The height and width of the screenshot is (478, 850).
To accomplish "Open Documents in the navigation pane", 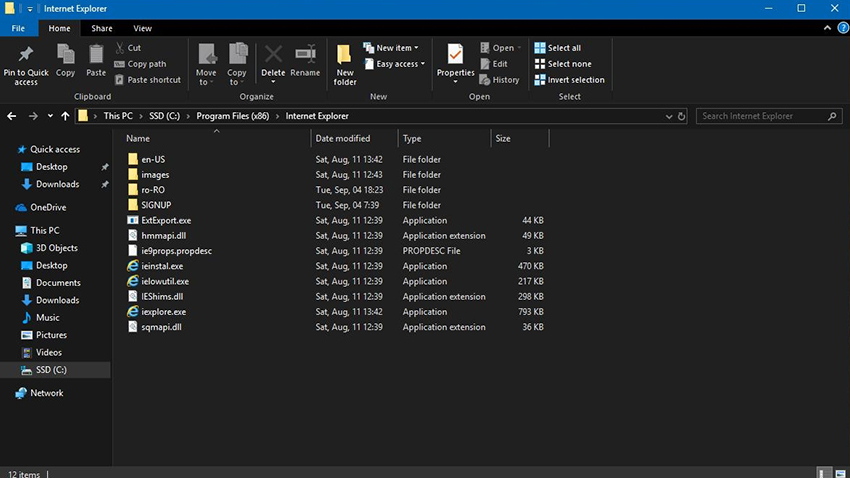I will point(58,283).
